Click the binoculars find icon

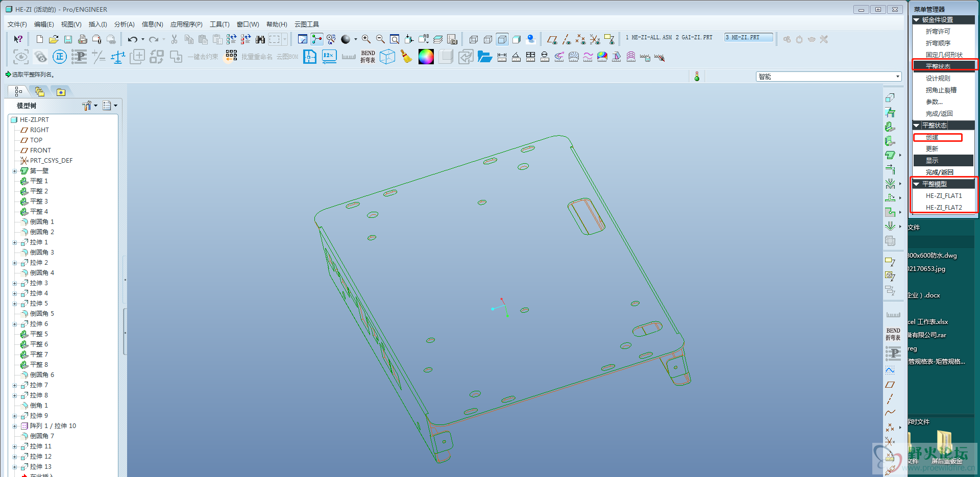coord(260,39)
